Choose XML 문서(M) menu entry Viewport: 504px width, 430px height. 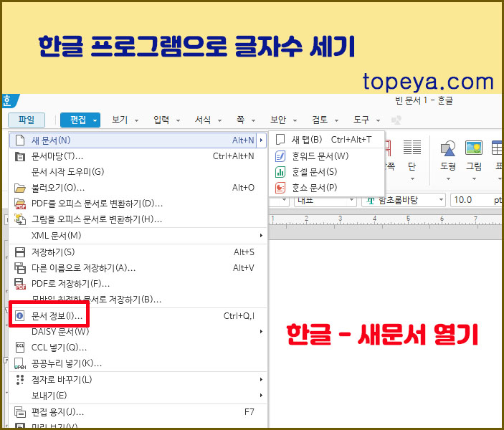[138, 236]
